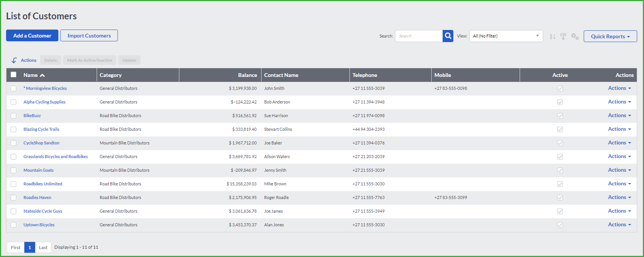
Task: Click the Mark As Active/Inactive button
Action: tap(89, 60)
